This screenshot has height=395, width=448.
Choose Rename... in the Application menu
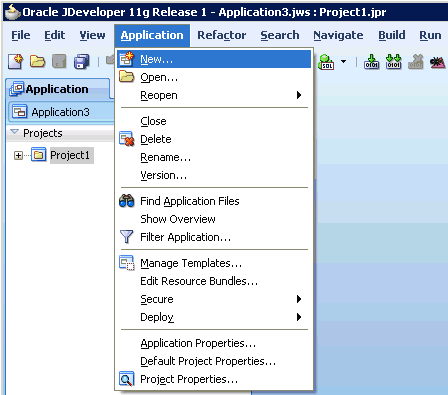pyautogui.click(x=214, y=157)
